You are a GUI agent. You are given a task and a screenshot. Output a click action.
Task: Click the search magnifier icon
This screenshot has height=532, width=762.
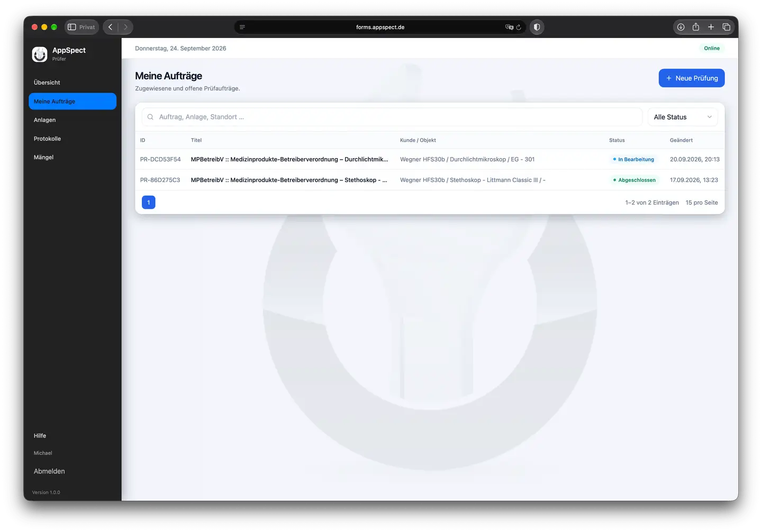click(x=150, y=117)
